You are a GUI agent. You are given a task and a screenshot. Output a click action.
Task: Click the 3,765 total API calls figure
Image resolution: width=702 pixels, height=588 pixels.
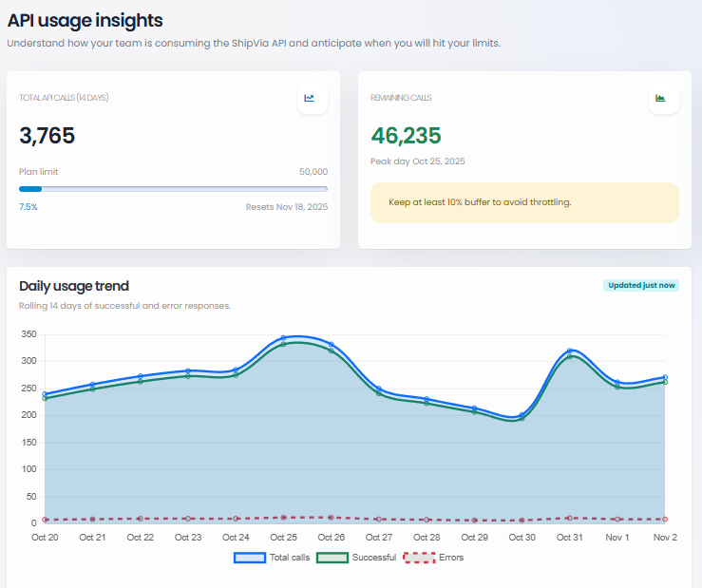tap(47, 136)
